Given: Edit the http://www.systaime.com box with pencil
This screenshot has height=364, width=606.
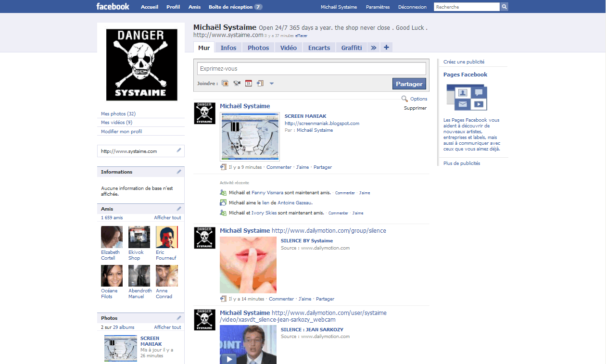Looking at the screenshot, I should click(x=179, y=151).
